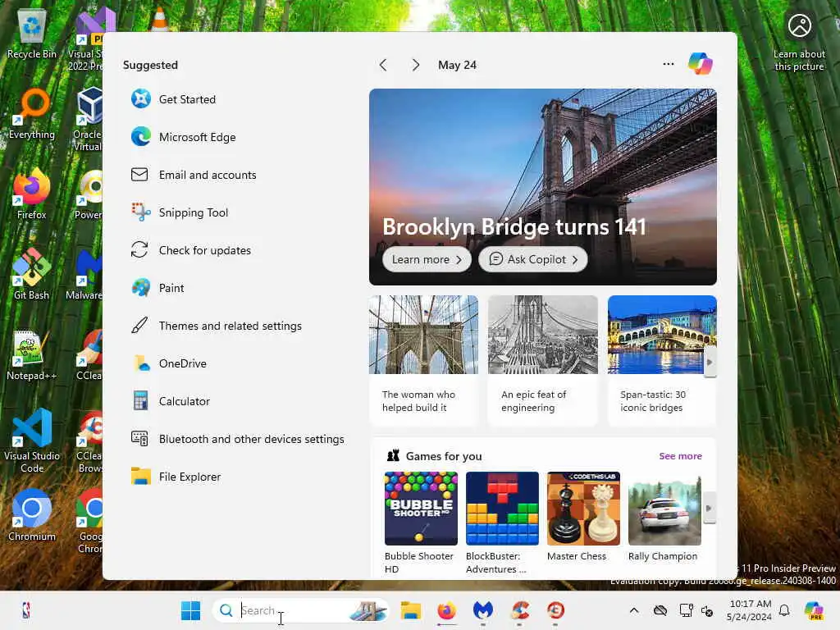Screen dimensions: 840x630
Task: Open Themes and related settings
Action: coord(217,326)
